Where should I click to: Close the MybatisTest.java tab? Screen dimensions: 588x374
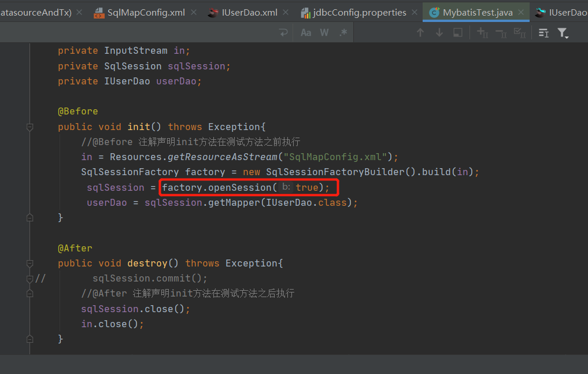pyautogui.click(x=521, y=12)
